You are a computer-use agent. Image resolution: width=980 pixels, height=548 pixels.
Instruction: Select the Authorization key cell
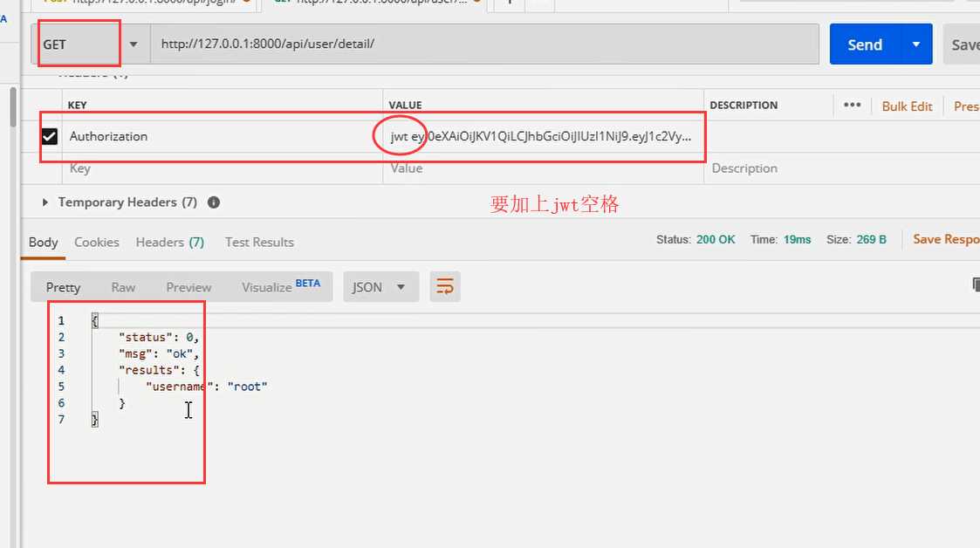pyautogui.click(x=222, y=136)
